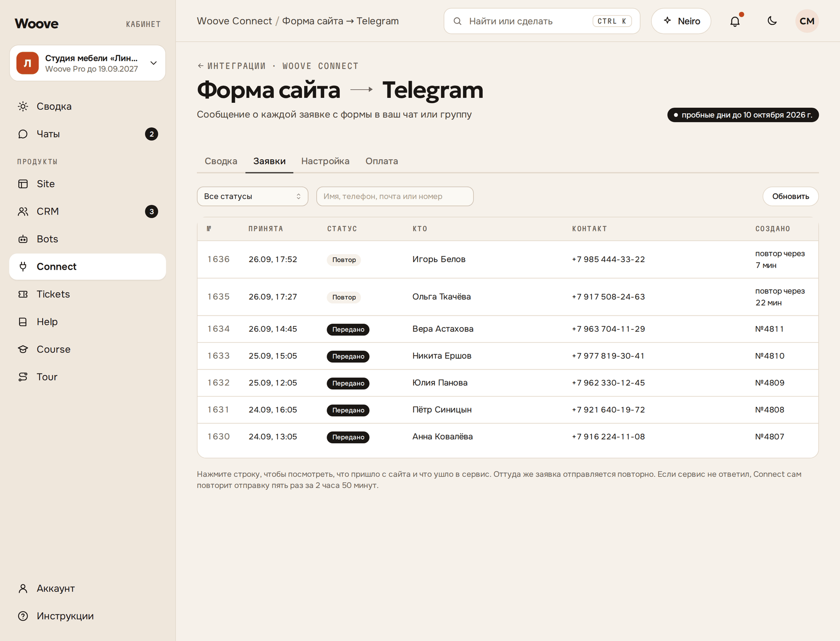The image size is (840, 641).
Task: Open request 1635 from Ольга Ткачёва
Action: click(508, 297)
